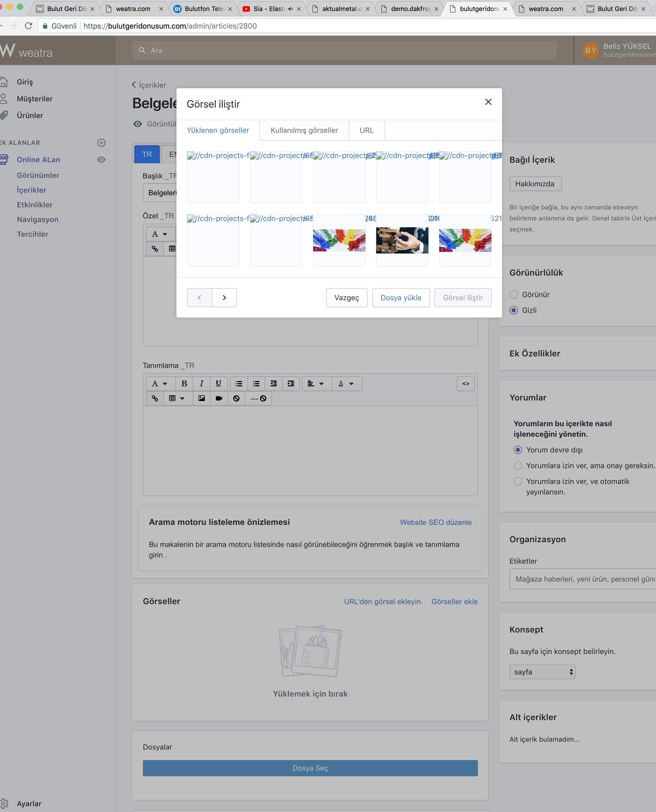Viewport: 656px width, 812px height.
Task: Open paragraph alignment dropdown in Tanımlama
Action: point(316,383)
